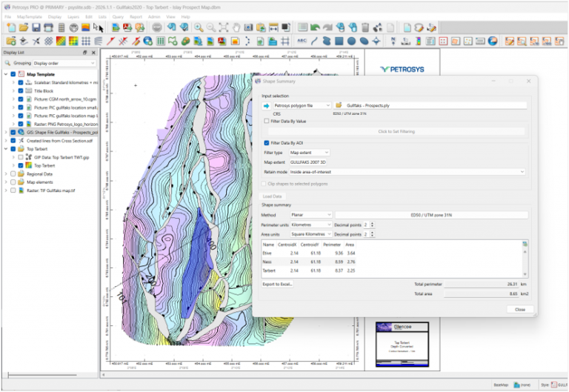Open the Query menu
The image size is (569, 392).
pyautogui.click(x=118, y=16)
